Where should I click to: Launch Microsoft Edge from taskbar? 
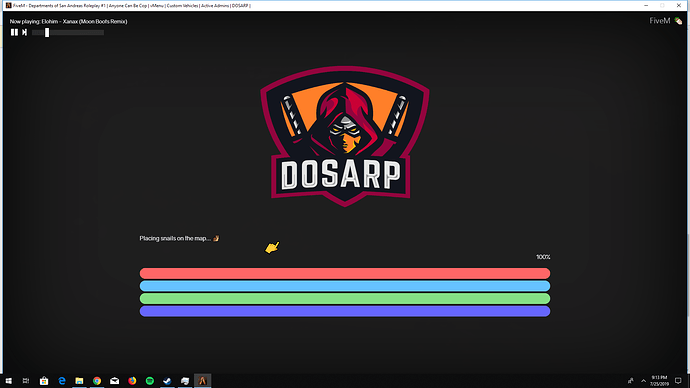pyautogui.click(x=62, y=381)
